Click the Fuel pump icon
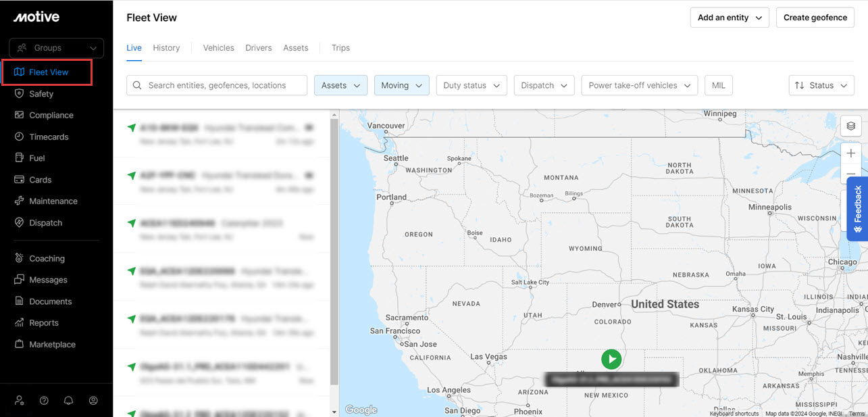The height and width of the screenshot is (417, 868). click(x=19, y=158)
